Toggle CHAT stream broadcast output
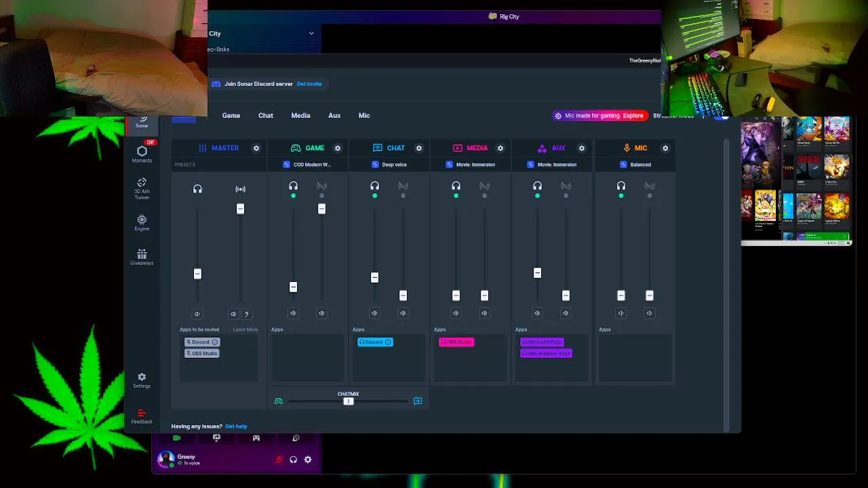Image resolution: width=868 pixels, height=488 pixels. [x=403, y=186]
